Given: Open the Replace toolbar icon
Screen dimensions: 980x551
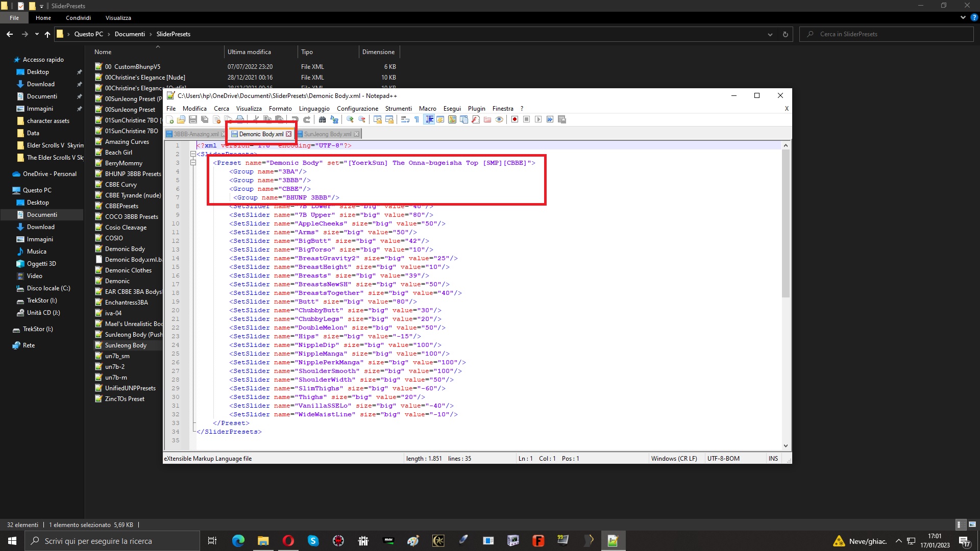Looking at the screenshot, I should coord(334,119).
